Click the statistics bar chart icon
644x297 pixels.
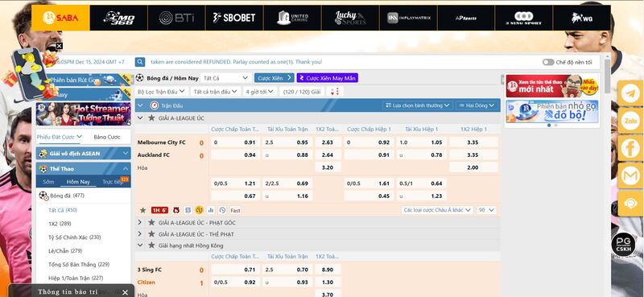pyautogui.click(x=211, y=210)
